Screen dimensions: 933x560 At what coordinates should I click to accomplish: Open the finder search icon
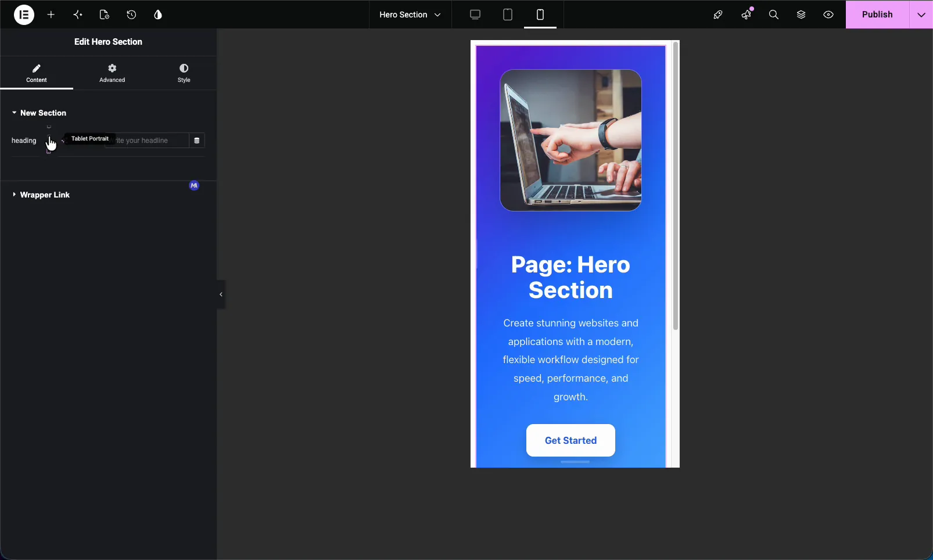[x=774, y=15]
